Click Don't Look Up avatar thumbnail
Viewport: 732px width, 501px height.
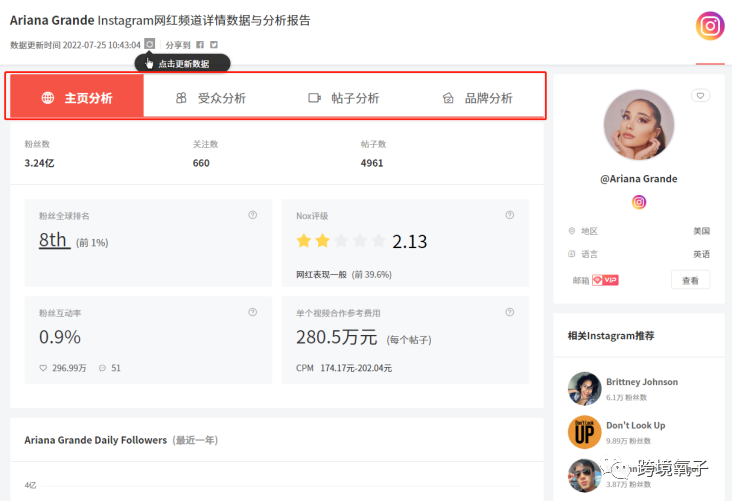click(x=584, y=432)
